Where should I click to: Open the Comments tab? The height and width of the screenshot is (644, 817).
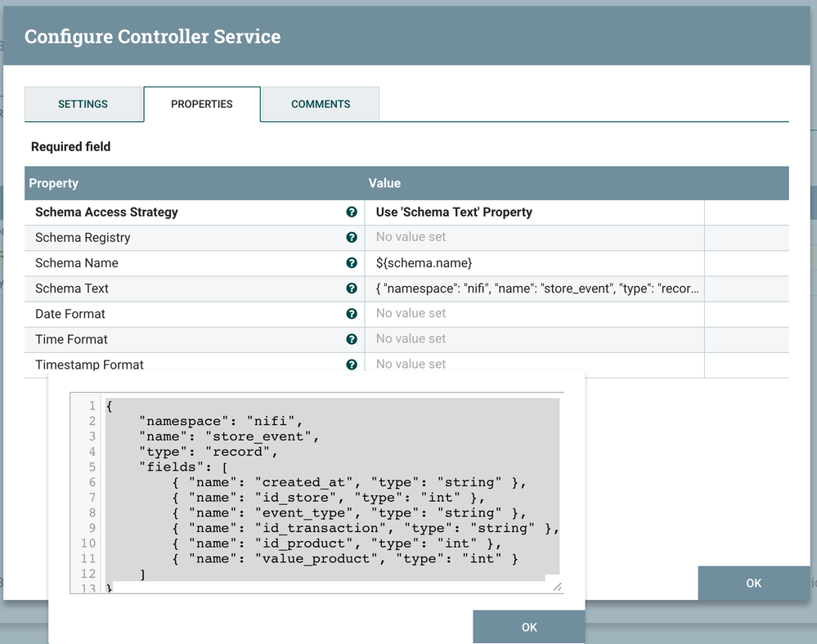321,104
